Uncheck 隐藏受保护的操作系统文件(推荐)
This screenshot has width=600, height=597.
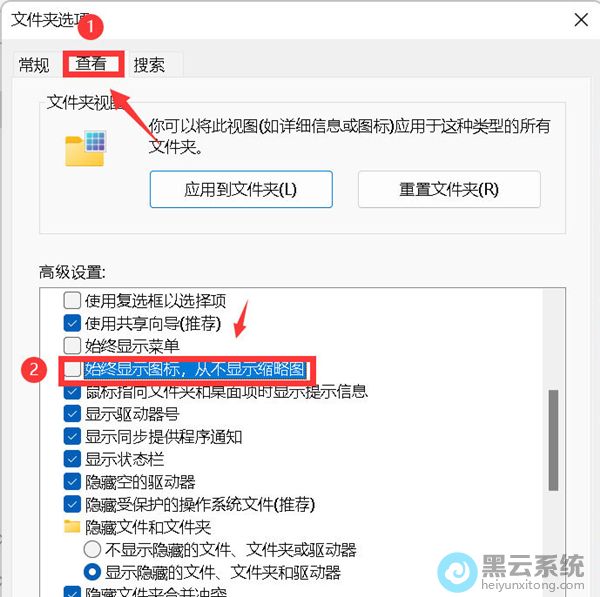click(x=72, y=504)
